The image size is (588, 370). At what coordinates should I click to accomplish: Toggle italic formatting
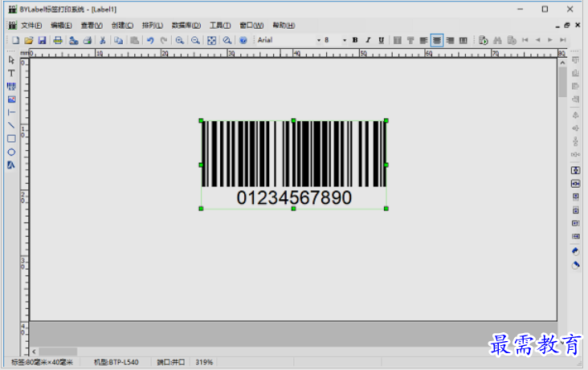pos(368,40)
